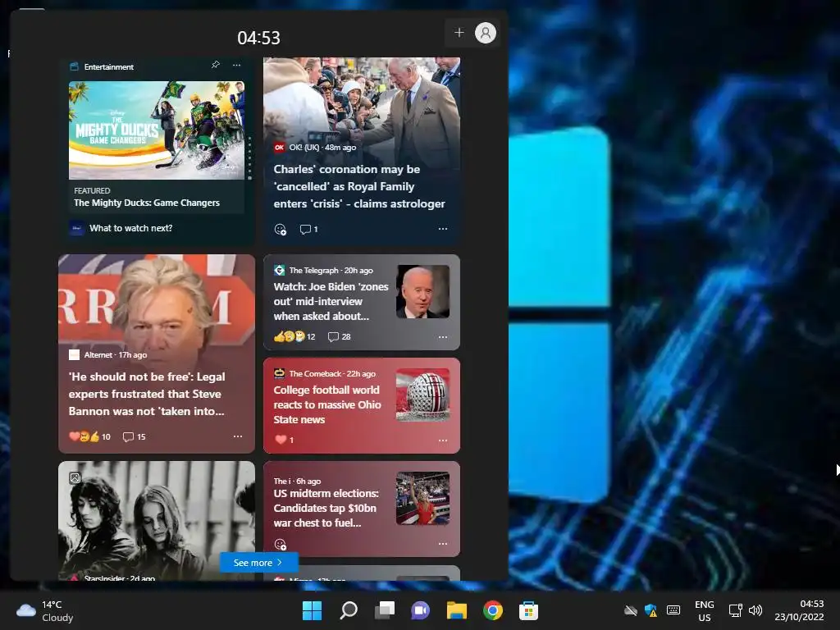
Task: Click Joe Biden thumbnail photo
Action: [x=422, y=291]
